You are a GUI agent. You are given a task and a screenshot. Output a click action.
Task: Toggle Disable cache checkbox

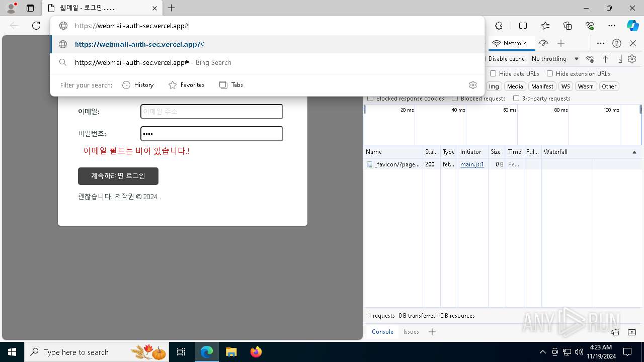pos(506,59)
